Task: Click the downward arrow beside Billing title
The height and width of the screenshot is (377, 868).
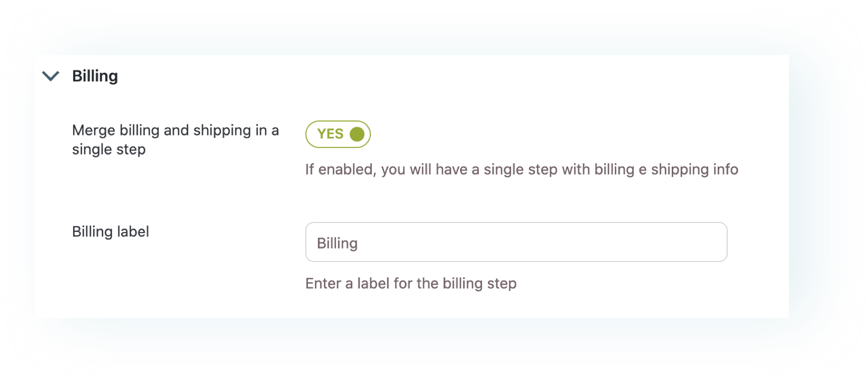Action: click(51, 76)
